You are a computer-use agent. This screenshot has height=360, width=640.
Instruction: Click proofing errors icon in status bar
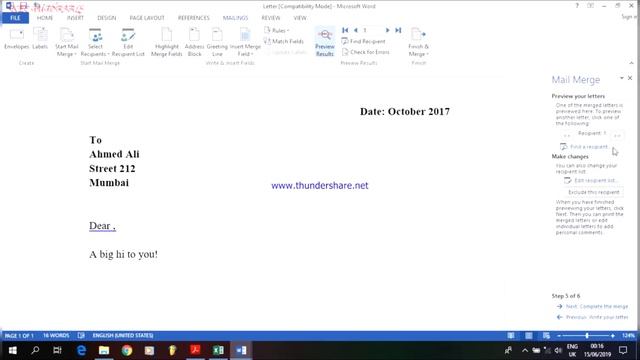(81, 336)
